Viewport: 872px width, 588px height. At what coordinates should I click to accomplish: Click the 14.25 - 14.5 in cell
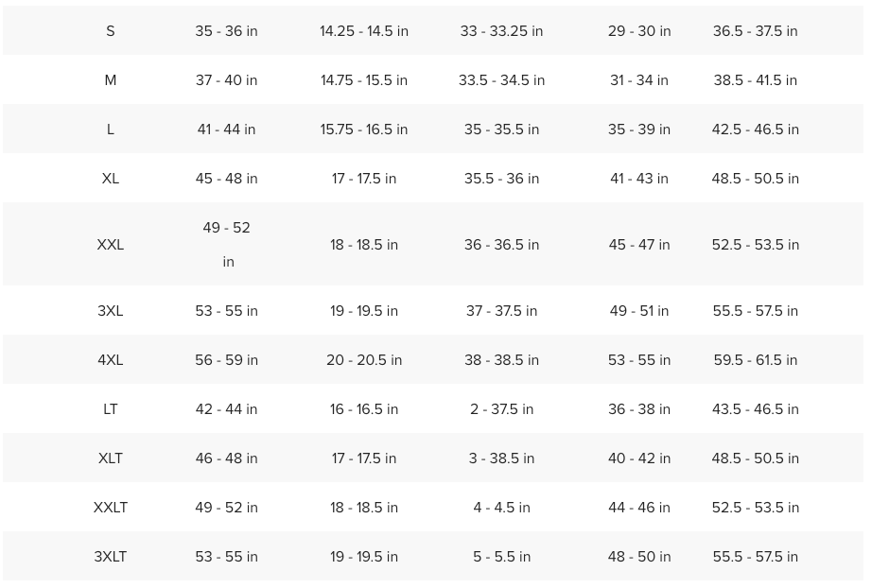(x=364, y=31)
